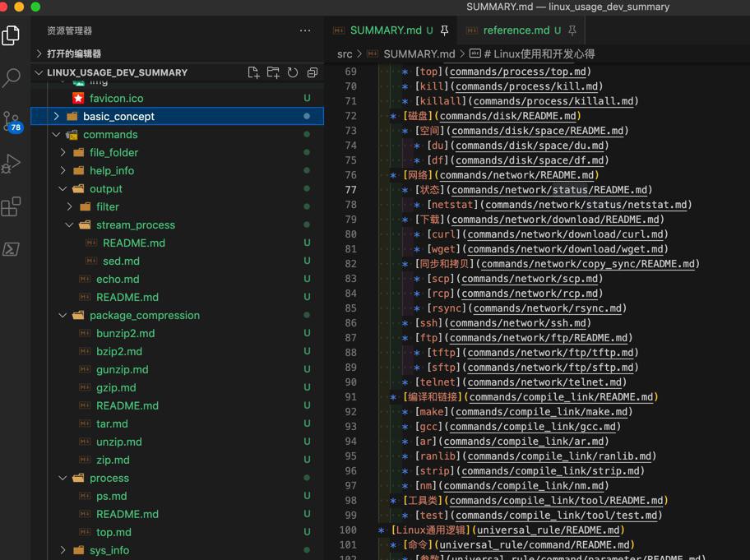Open the favicon.ico file
The width and height of the screenshot is (750, 560).
pyautogui.click(x=116, y=99)
